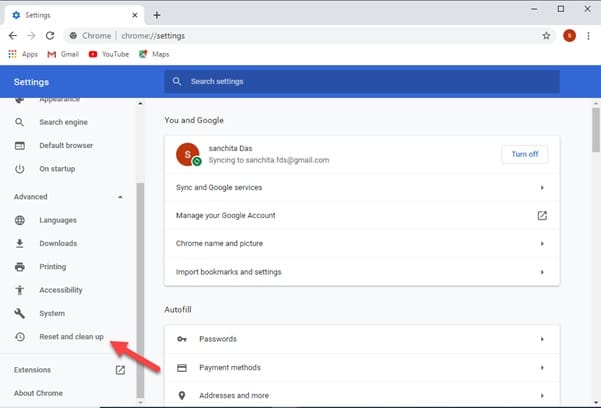The width and height of the screenshot is (601, 408).
Task: Click the Reset and clean up clock icon
Action: point(20,337)
